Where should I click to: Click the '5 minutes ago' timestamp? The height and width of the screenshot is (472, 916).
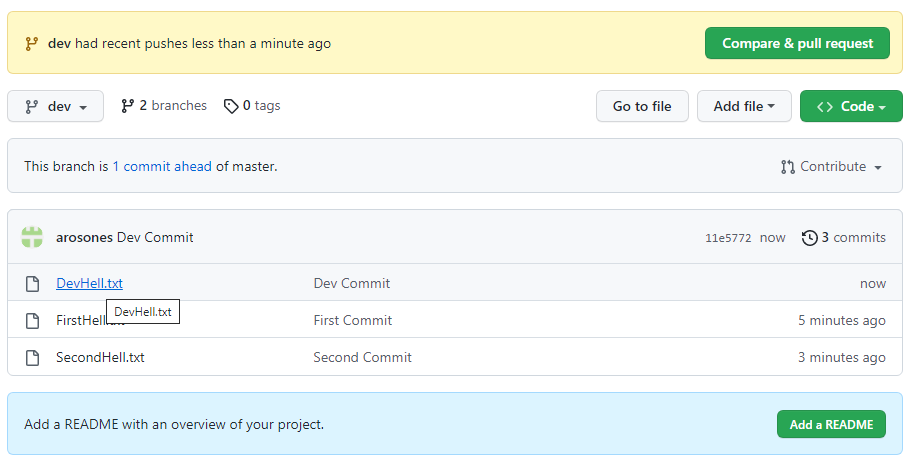(842, 321)
